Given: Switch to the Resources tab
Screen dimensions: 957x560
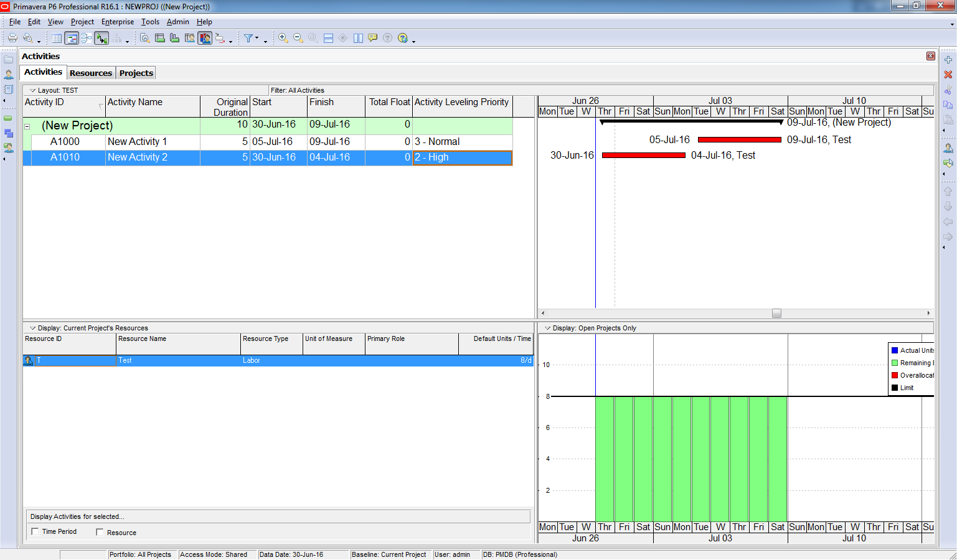Looking at the screenshot, I should [x=91, y=73].
